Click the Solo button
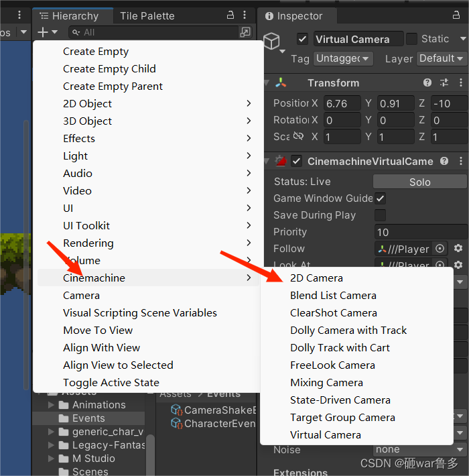Screen dimensions: 469x476 tap(420, 182)
